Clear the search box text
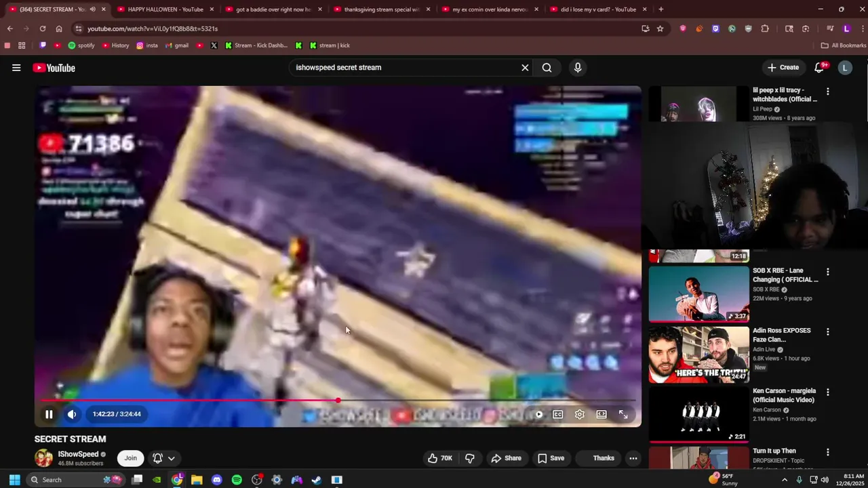 pyautogui.click(x=525, y=68)
